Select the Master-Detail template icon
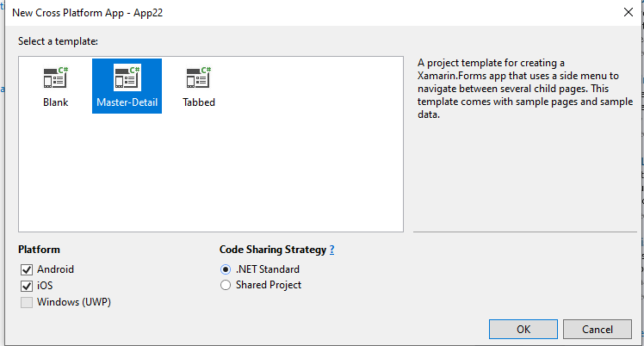This screenshot has height=346, width=644. 127,77
